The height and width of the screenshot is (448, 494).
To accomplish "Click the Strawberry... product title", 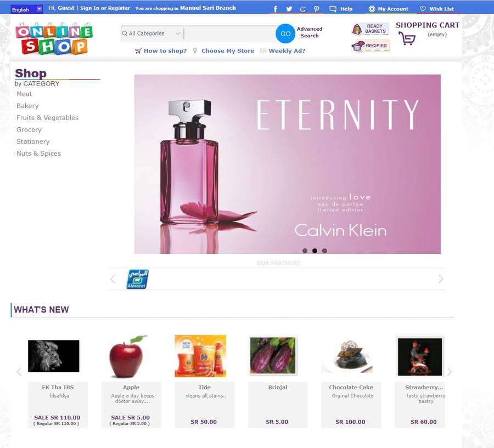I will click(424, 387).
